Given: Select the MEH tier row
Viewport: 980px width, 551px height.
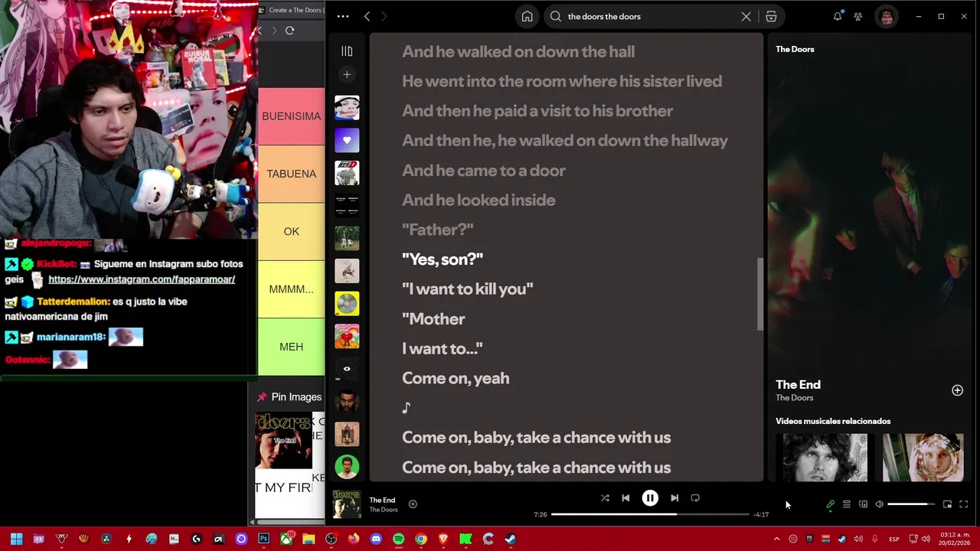Looking at the screenshot, I should [291, 347].
